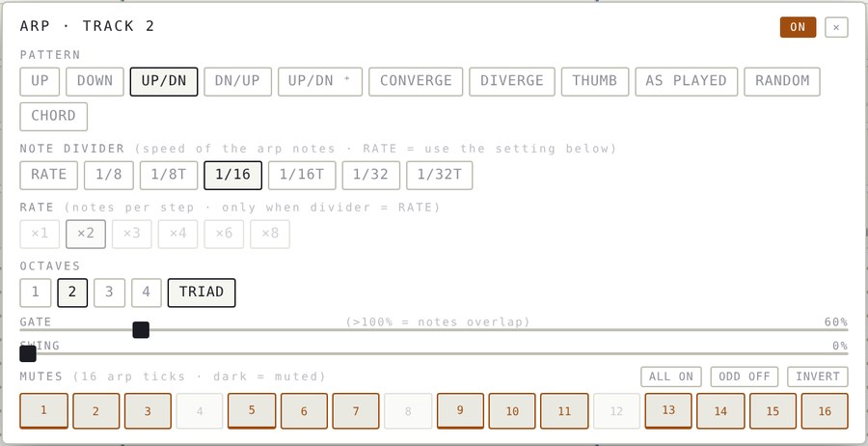Mute arp tick 9

pyautogui.click(x=460, y=411)
